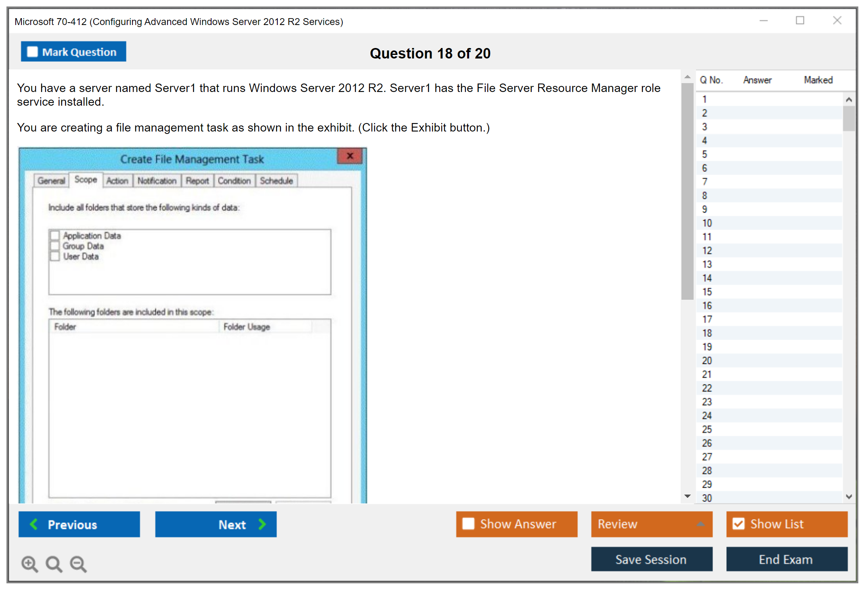Go to the Next question

pyautogui.click(x=216, y=524)
